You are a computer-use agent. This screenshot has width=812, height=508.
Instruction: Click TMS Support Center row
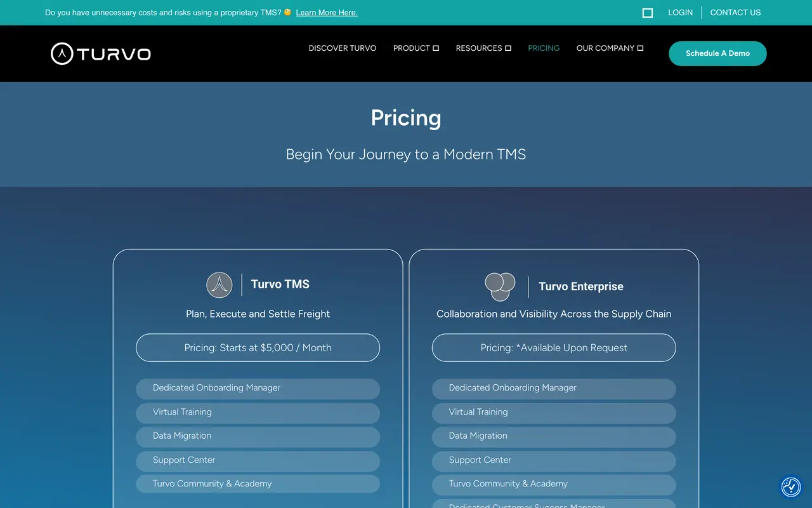pos(258,461)
